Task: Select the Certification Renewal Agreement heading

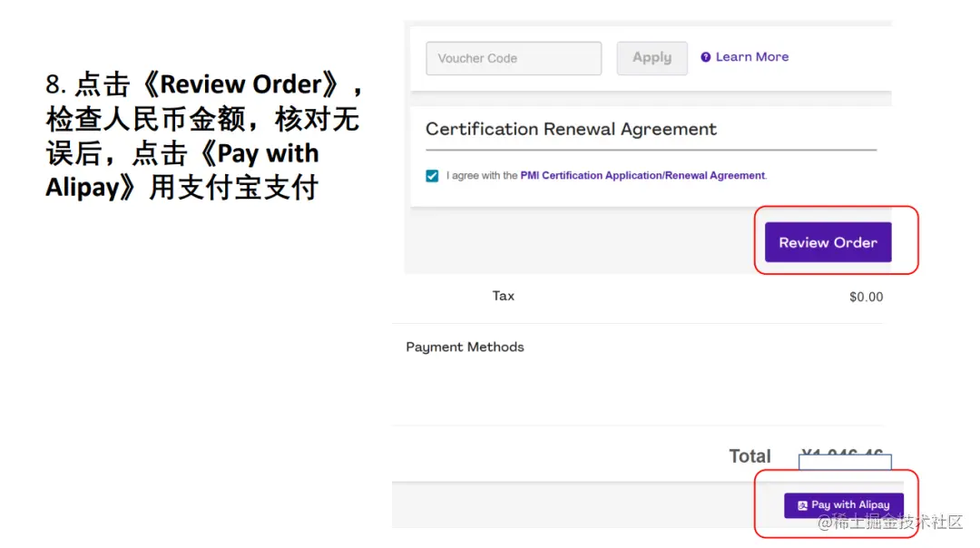Action: (571, 130)
